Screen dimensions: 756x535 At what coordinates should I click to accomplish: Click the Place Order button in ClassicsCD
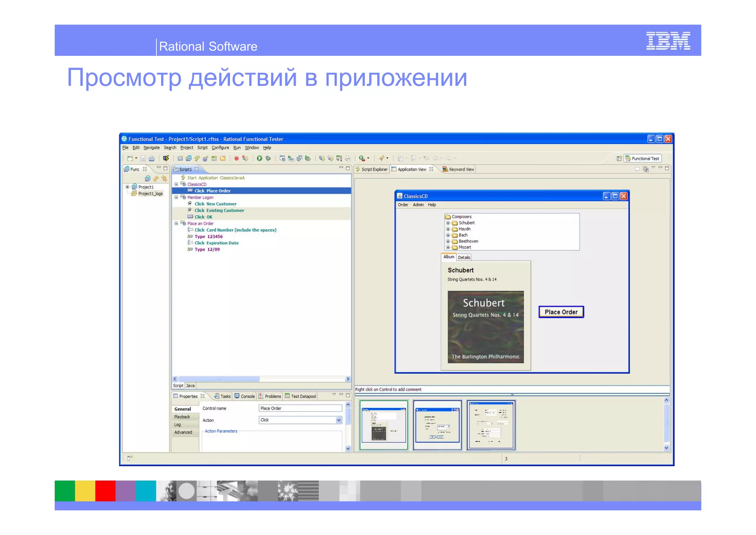(561, 312)
